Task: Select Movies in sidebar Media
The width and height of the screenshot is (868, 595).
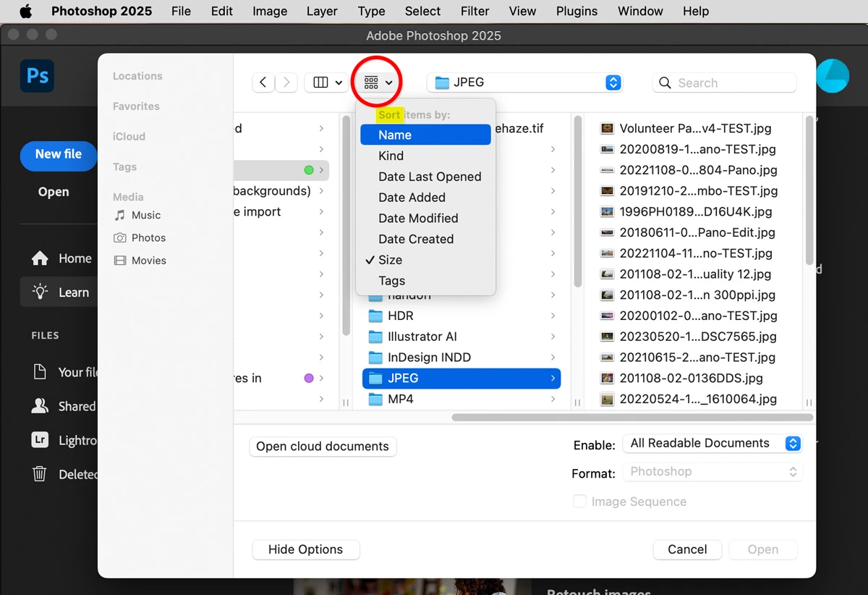Action: [140, 261]
